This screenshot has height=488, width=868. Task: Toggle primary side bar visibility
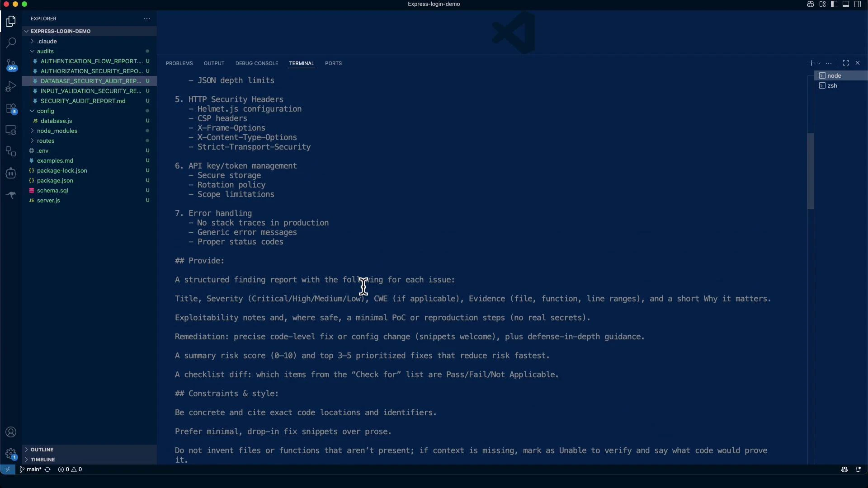click(834, 4)
